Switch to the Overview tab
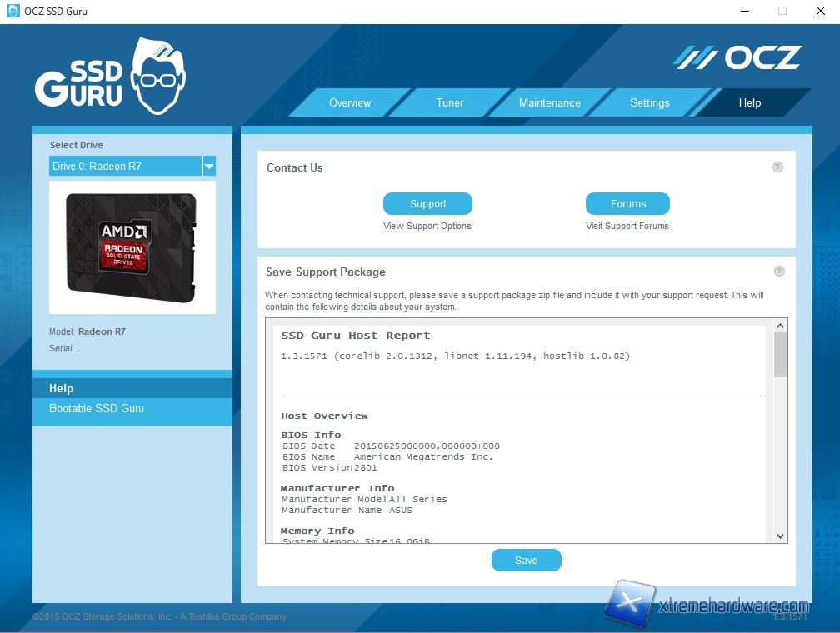This screenshot has width=840, height=633. pyautogui.click(x=350, y=103)
